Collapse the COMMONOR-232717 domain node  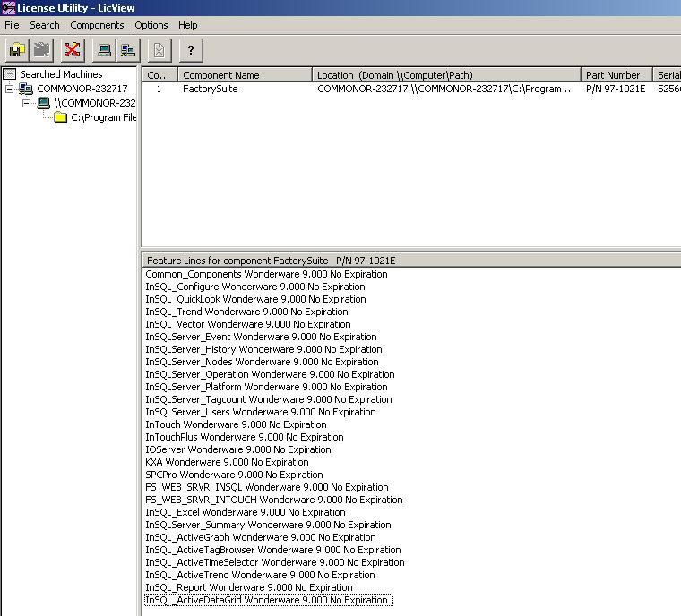(9, 89)
